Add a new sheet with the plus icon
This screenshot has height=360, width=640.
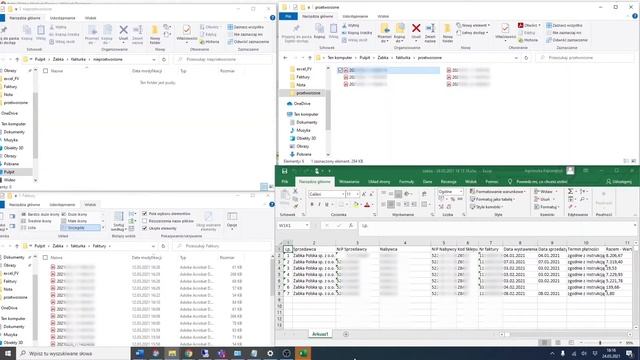tap(346, 334)
